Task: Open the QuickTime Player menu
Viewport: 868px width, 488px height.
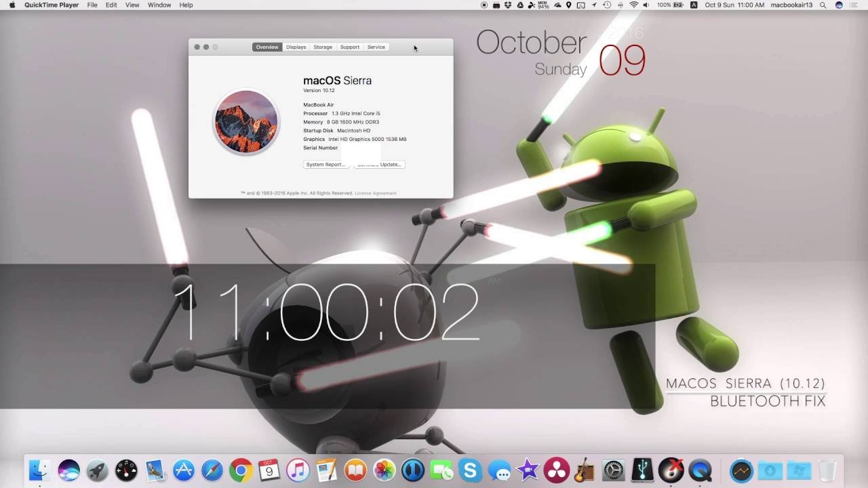Action: click(x=52, y=5)
